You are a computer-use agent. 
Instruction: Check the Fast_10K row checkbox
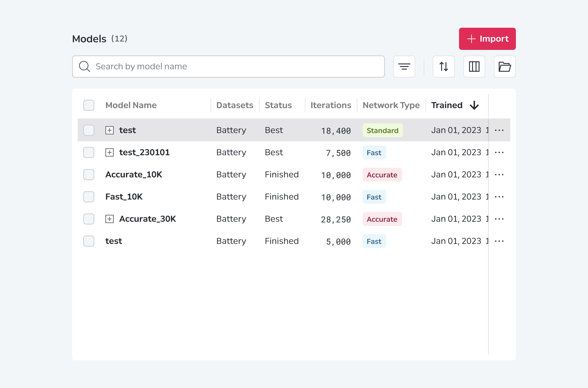click(89, 197)
